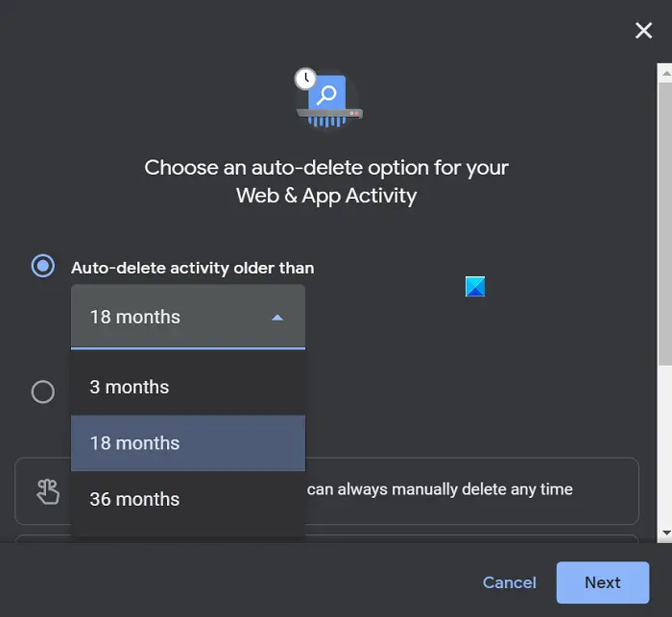Choose 3 months from the list
Image resolution: width=672 pixels, height=617 pixels.
click(x=188, y=387)
